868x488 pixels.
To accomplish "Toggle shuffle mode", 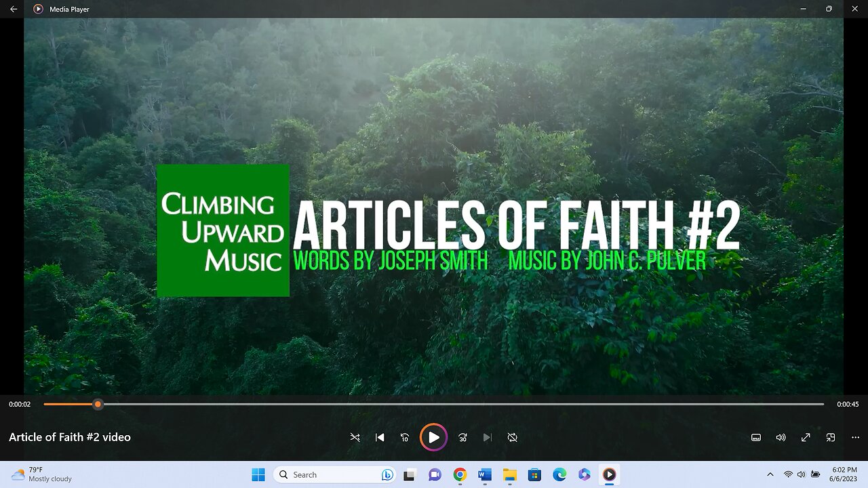I will click(x=355, y=438).
